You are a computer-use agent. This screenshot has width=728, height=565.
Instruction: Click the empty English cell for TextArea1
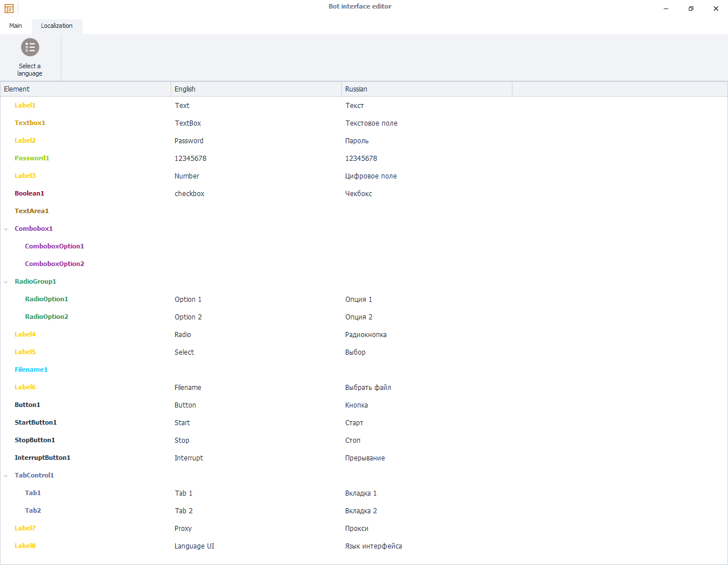point(256,211)
